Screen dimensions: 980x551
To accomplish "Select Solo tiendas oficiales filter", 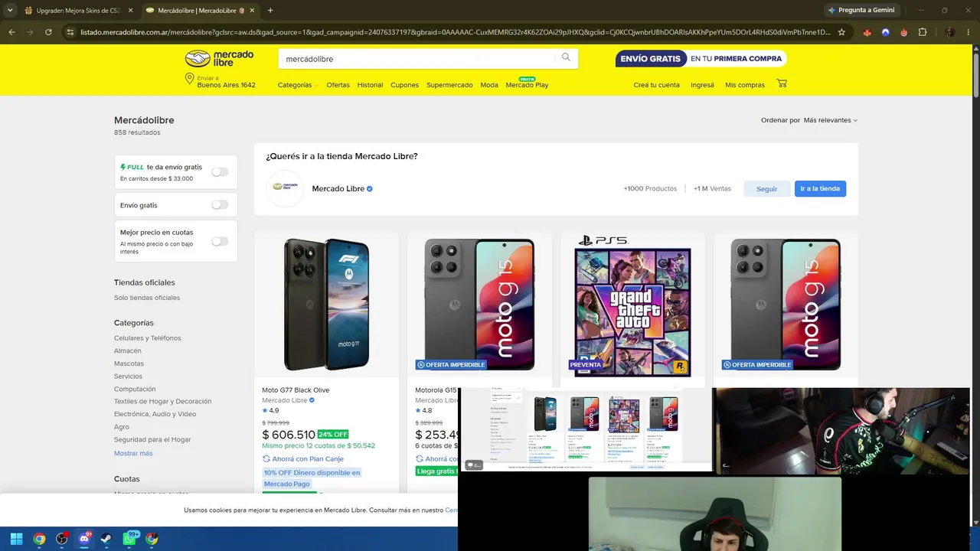I will pyautogui.click(x=147, y=298).
